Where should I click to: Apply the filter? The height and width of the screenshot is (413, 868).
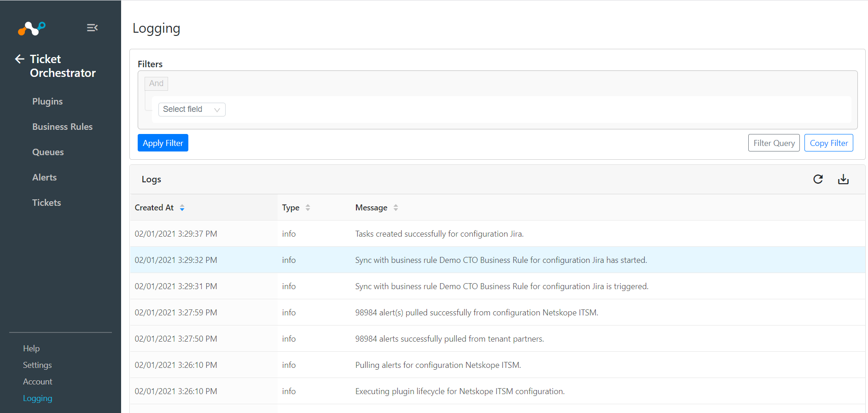coord(163,143)
